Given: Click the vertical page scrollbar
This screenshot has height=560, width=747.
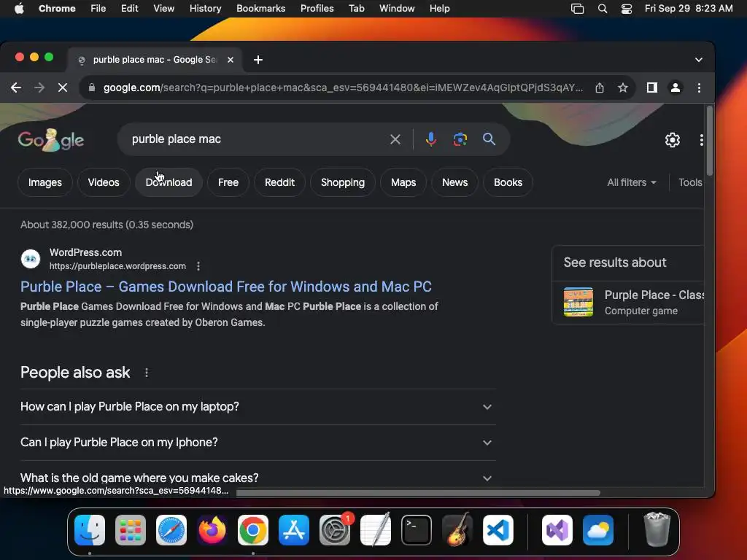Looking at the screenshot, I should pyautogui.click(x=709, y=141).
